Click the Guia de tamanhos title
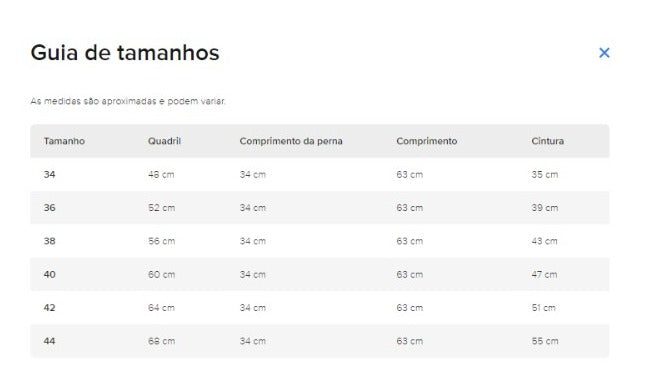This screenshot has width=649, height=381. click(x=125, y=53)
